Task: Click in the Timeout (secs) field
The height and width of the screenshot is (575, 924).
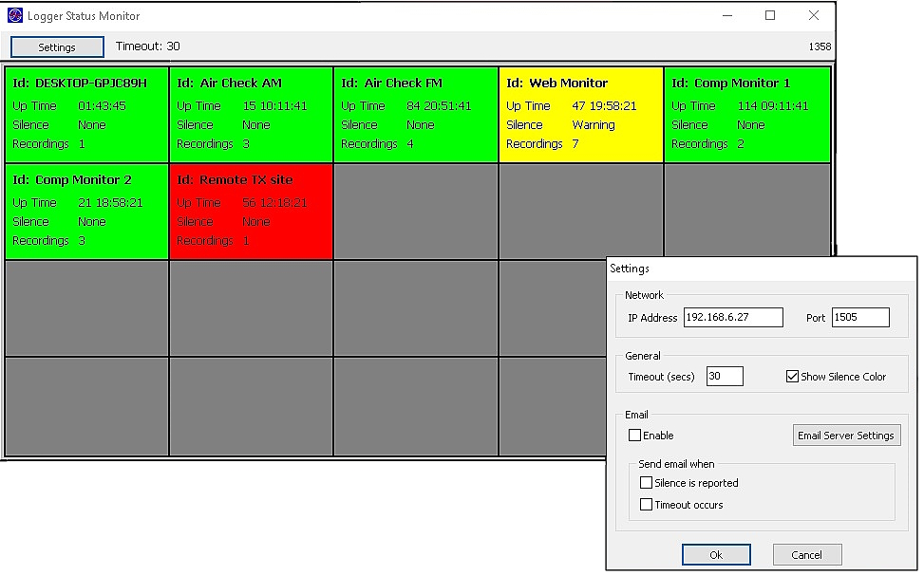Action: coord(725,376)
